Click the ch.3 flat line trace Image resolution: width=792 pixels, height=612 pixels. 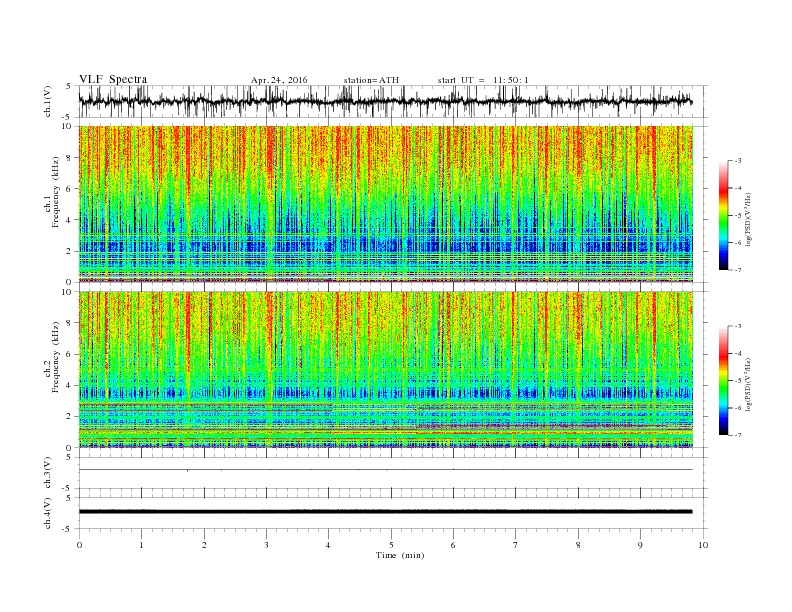pyautogui.click(x=386, y=470)
